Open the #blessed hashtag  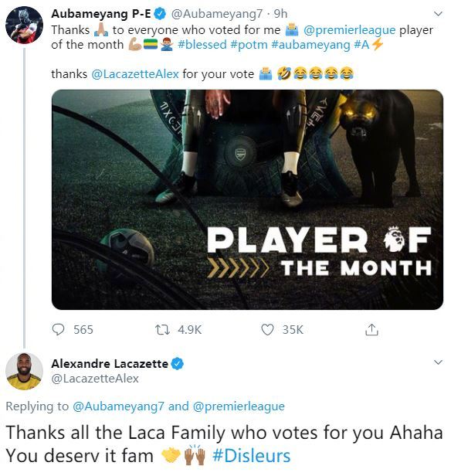click(202, 45)
